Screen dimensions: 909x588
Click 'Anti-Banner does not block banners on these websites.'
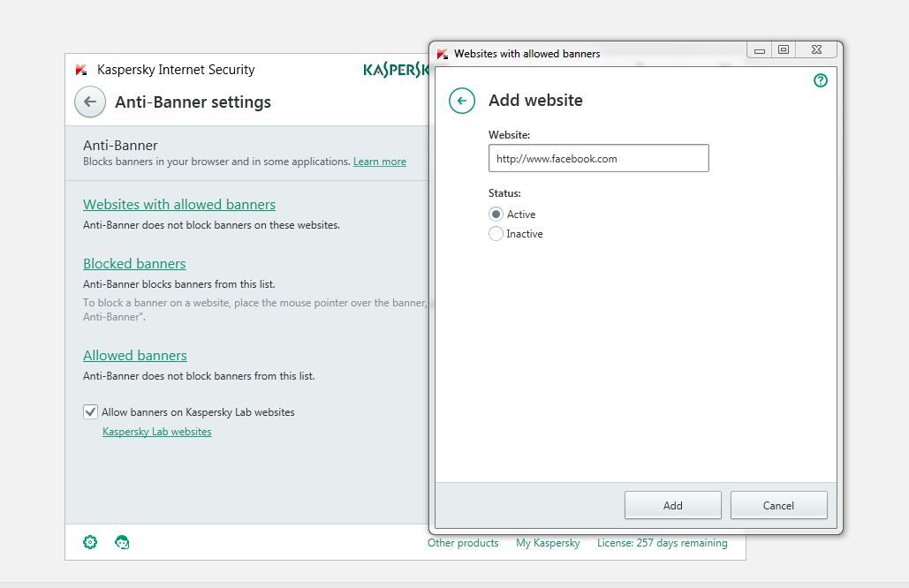[212, 225]
